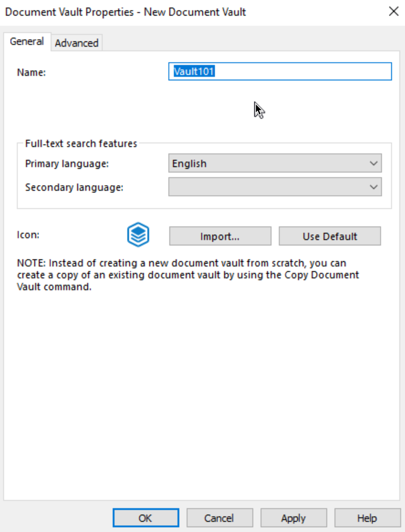405x532 pixels.
Task: Click the Import... button
Action: point(220,236)
